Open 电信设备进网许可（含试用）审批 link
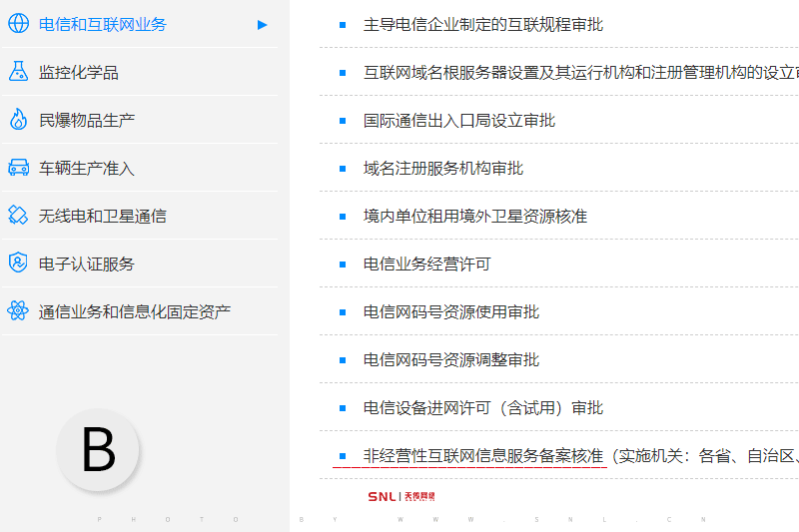The height and width of the screenshot is (532, 799). (x=483, y=407)
